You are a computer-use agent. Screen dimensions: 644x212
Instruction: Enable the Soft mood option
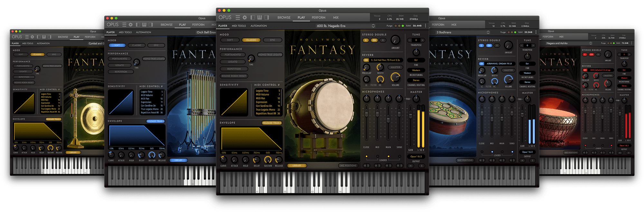pos(230,40)
